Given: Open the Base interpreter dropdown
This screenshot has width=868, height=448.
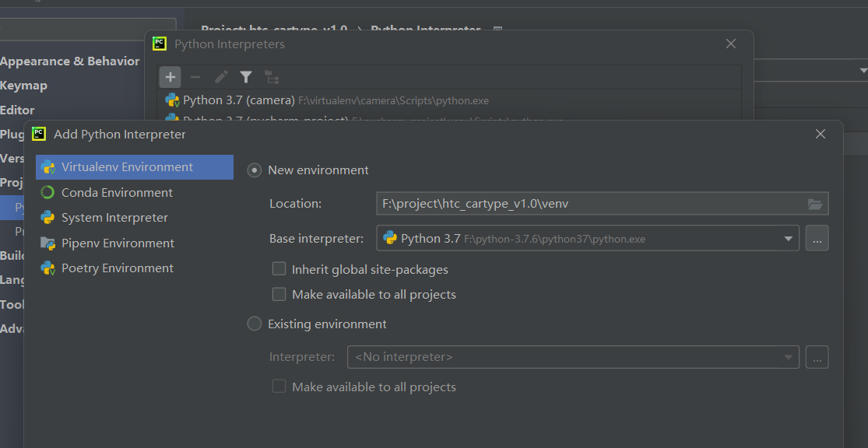Looking at the screenshot, I should tap(789, 238).
